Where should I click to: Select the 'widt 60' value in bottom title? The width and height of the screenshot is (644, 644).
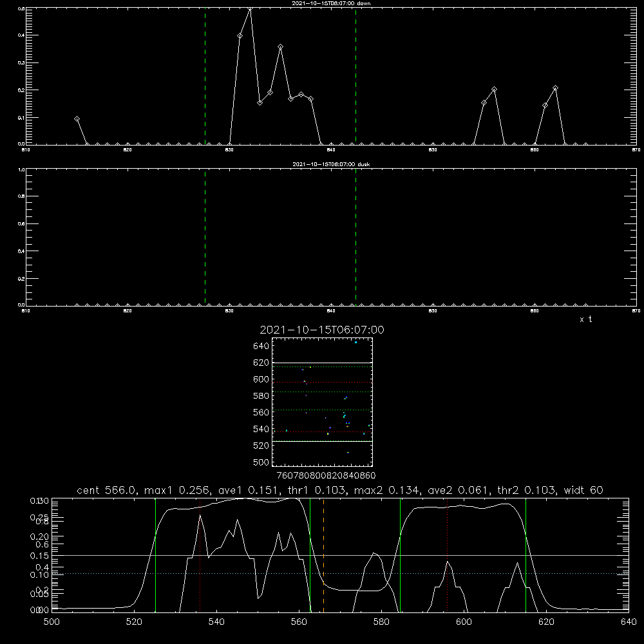[583, 490]
